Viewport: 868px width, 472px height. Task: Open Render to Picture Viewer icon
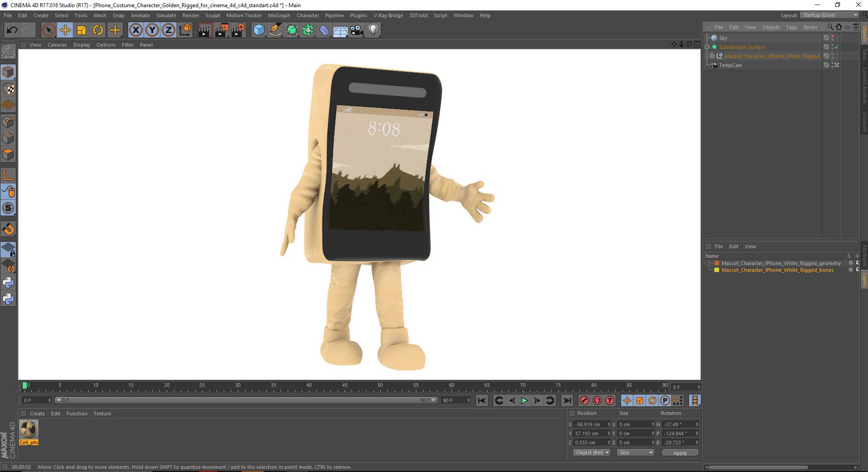222,30
